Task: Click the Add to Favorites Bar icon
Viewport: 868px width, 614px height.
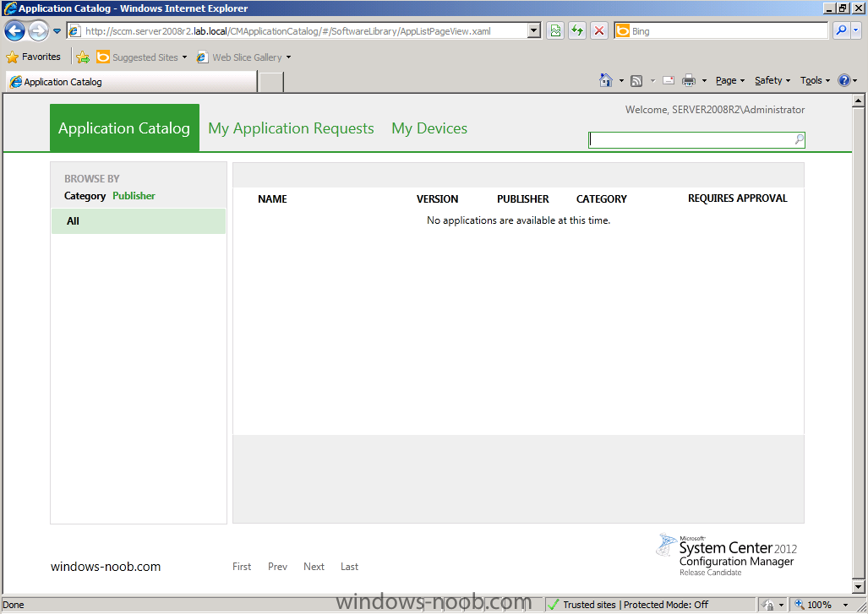Action: click(x=83, y=57)
